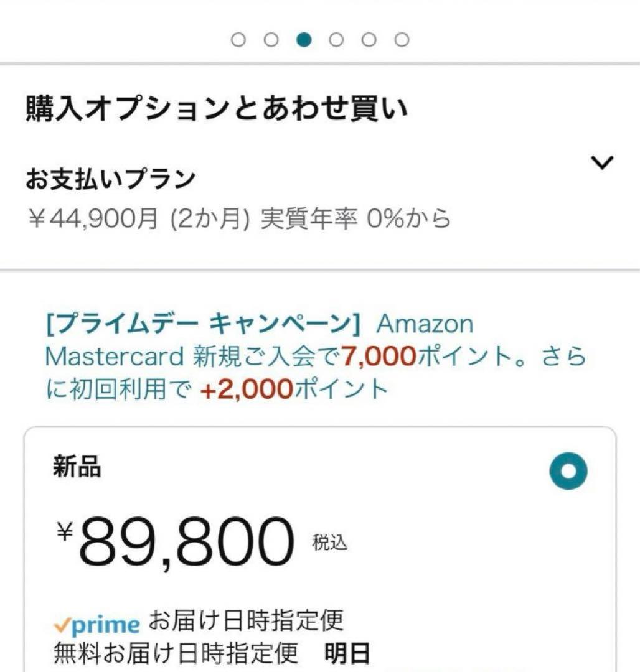Jump to the fourth carousel dot

(x=336, y=40)
